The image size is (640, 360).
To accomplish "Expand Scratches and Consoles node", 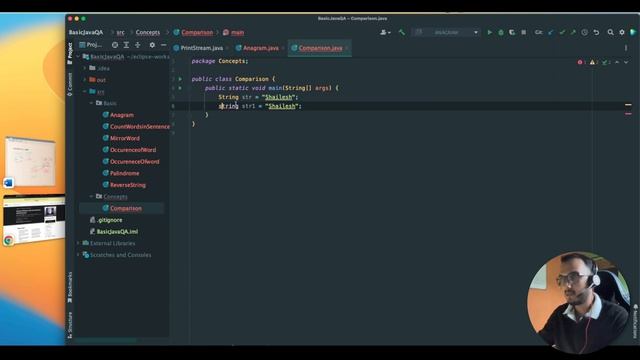I will 78,255.
